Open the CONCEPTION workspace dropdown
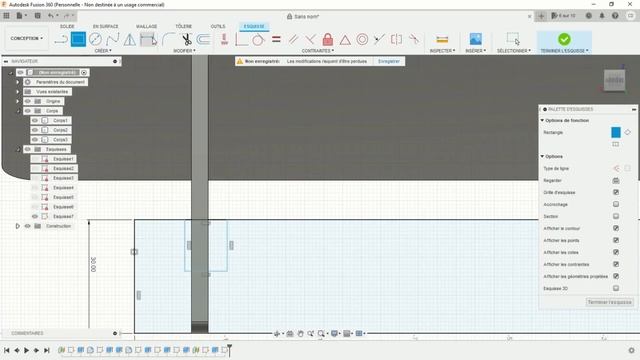 click(27, 38)
